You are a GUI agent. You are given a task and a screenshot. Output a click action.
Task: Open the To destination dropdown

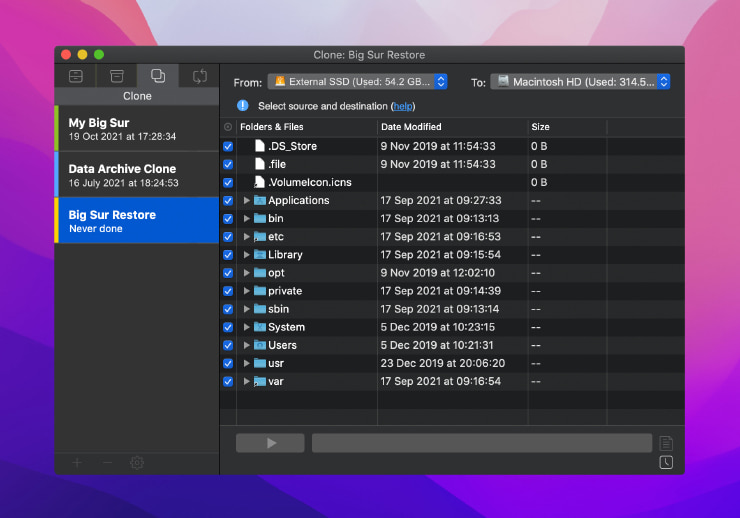coord(580,82)
